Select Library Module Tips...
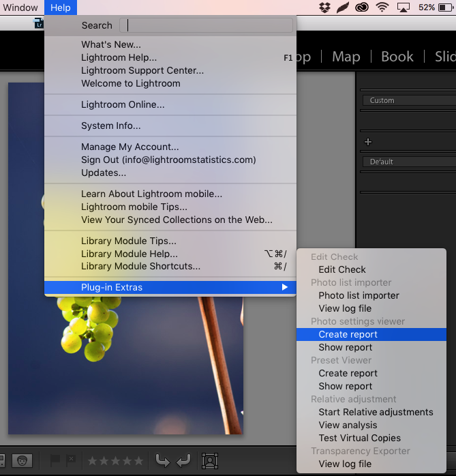Image resolution: width=456 pixels, height=476 pixels. coord(170,241)
